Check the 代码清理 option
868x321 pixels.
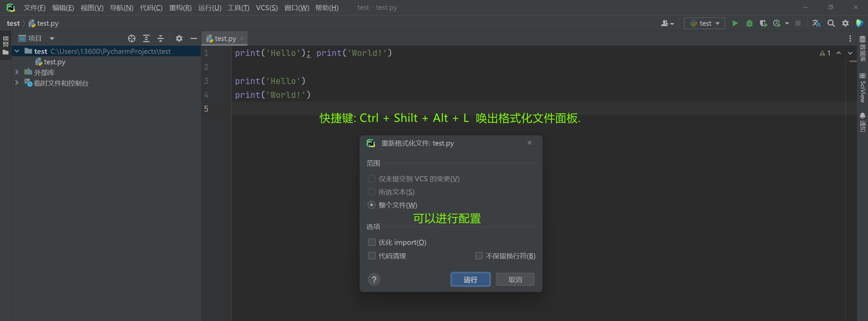tap(371, 256)
